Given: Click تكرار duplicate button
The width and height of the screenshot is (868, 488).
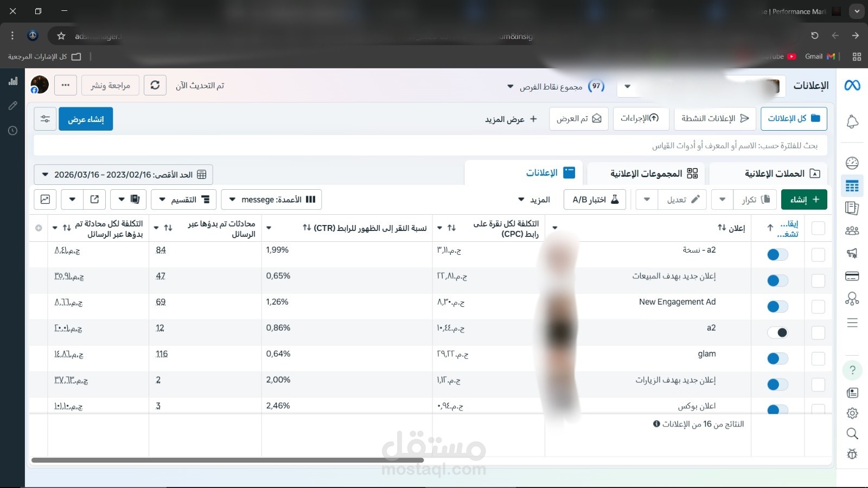Looking at the screenshot, I should click(755, 200).
